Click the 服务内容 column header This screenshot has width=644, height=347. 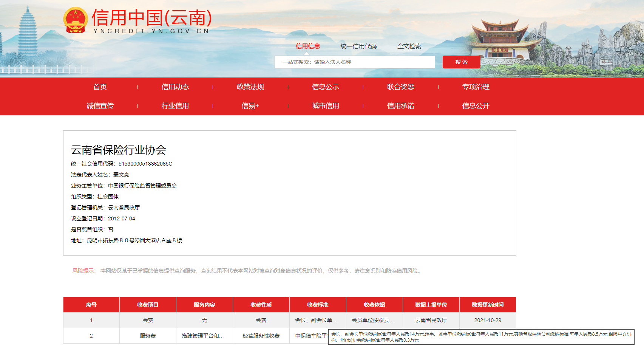point(205,305)
